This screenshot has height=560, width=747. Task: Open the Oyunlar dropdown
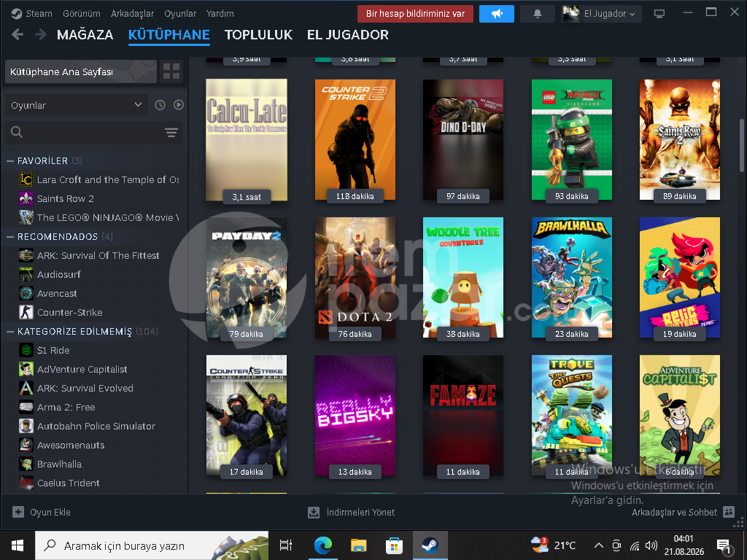click(x=76, y=105)
